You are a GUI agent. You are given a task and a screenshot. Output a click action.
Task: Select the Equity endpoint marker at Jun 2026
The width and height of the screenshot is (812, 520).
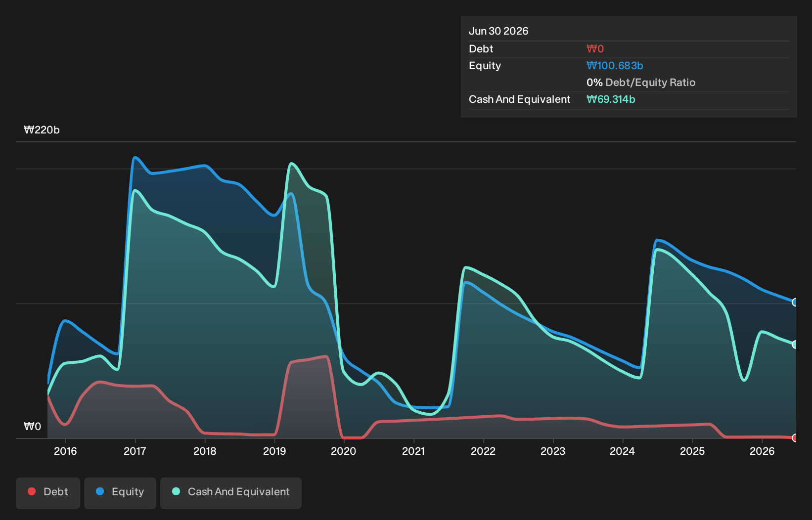[795, 302]
